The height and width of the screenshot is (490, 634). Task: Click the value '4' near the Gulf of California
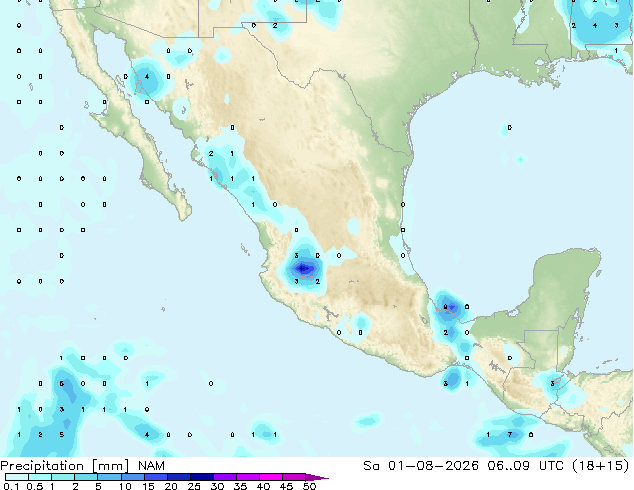(147, 76)
